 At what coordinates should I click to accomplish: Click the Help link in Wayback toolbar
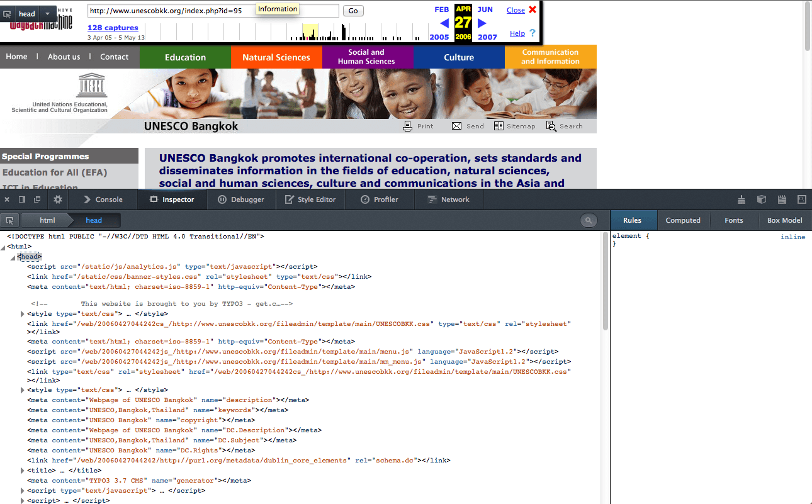(x=517, y=33)
